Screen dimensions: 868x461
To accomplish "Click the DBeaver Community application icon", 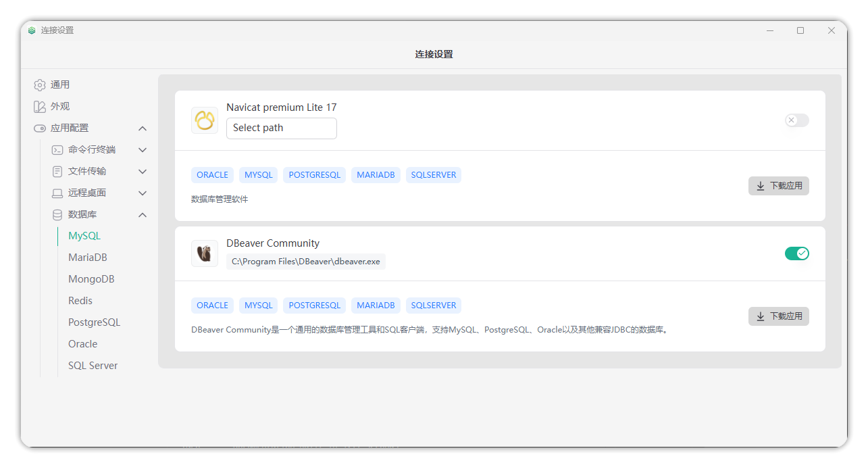I will tap(205, 253).
